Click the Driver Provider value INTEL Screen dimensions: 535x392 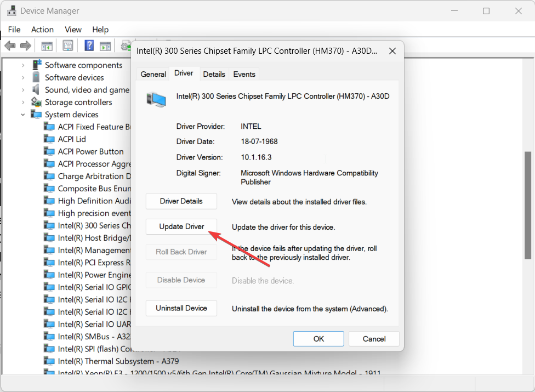pyautogui.click(x=251, y=126)
